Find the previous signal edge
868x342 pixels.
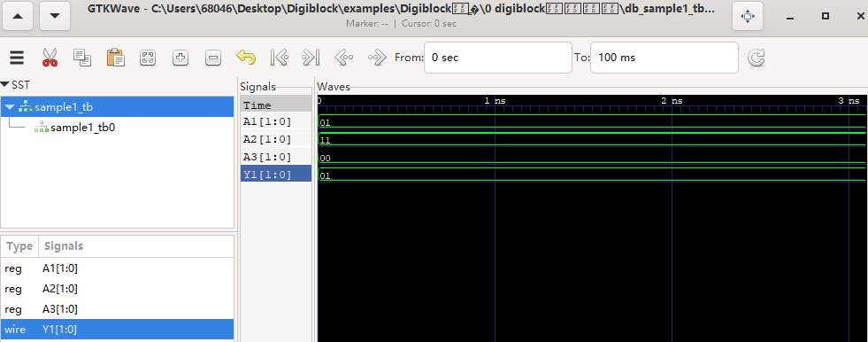pos(344,58)
